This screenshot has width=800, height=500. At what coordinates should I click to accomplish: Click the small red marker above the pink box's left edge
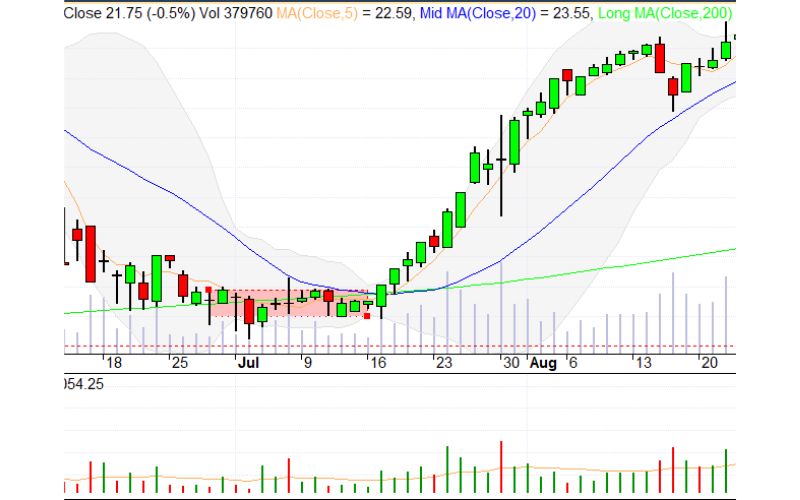point(208,289)
